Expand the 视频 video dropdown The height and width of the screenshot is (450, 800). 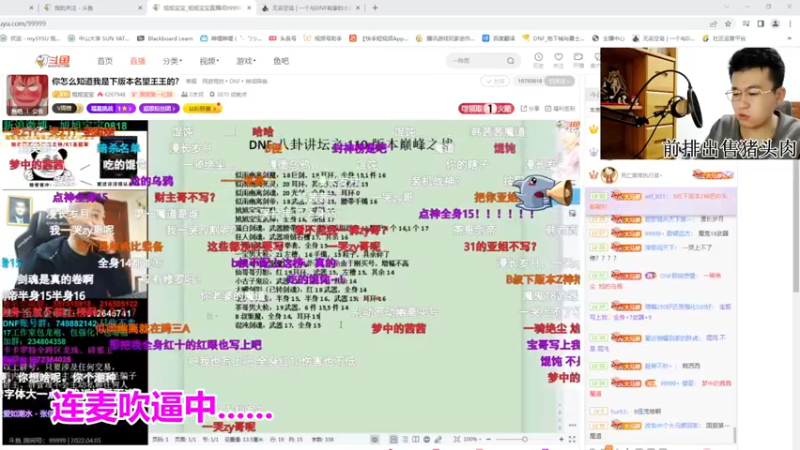tap(209, 61)
